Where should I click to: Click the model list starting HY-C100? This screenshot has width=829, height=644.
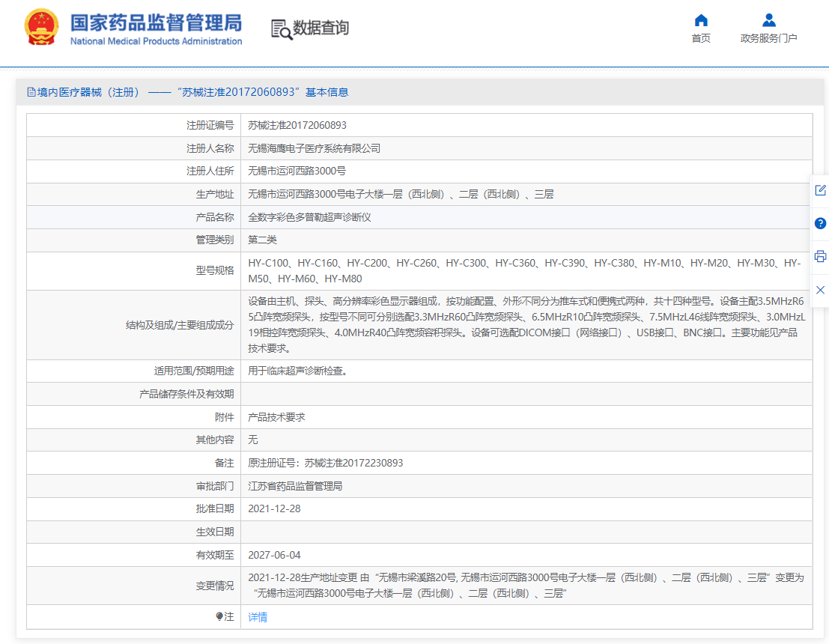pyautogui.click(x=524, y=271)
